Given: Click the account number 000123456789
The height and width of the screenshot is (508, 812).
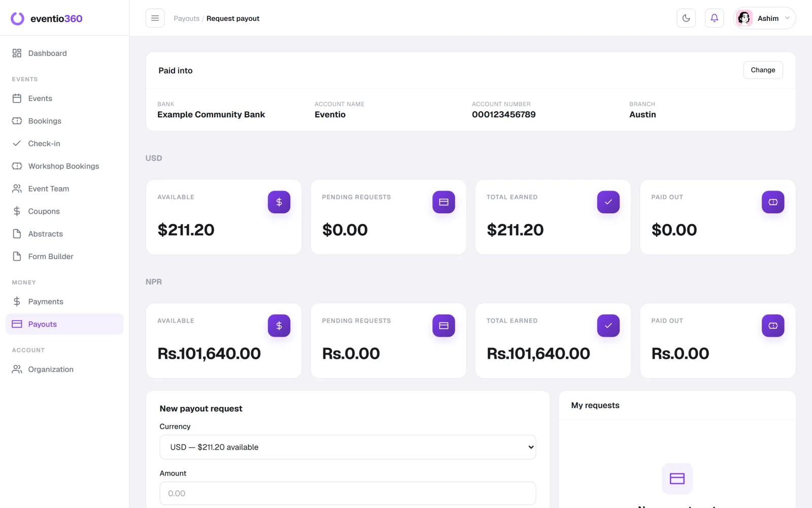Looking at the screenshot, I should (x=504, y=115).
